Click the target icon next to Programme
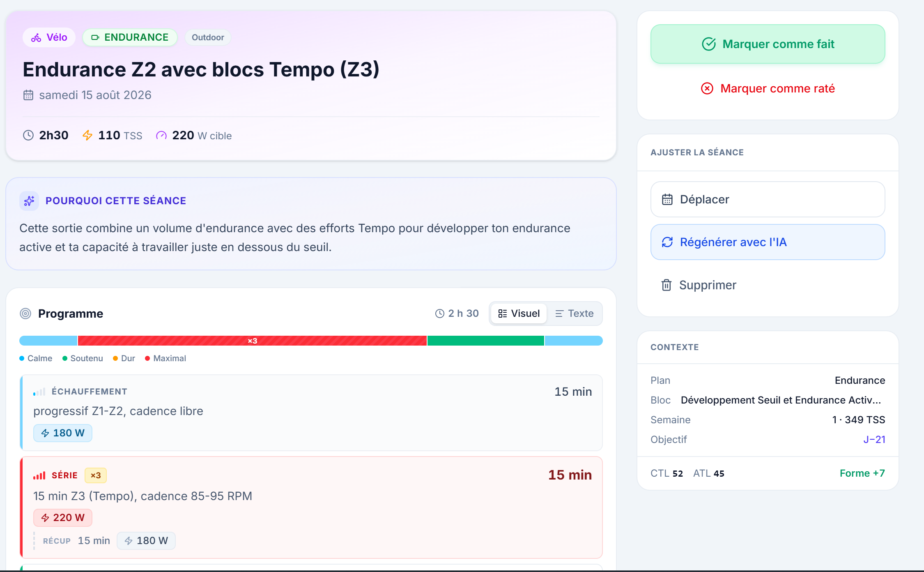This screenshot has width=924, height=572. 25,314
